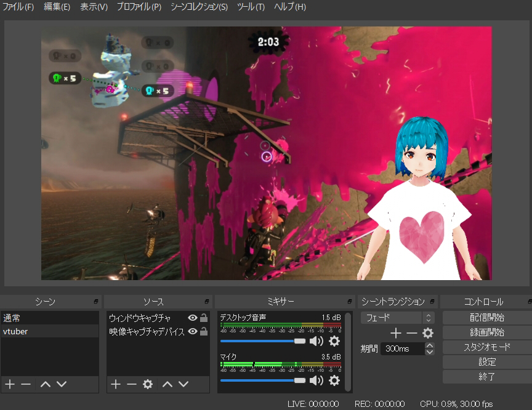
Task: Toggle スタジオモード
Action: 487,347
